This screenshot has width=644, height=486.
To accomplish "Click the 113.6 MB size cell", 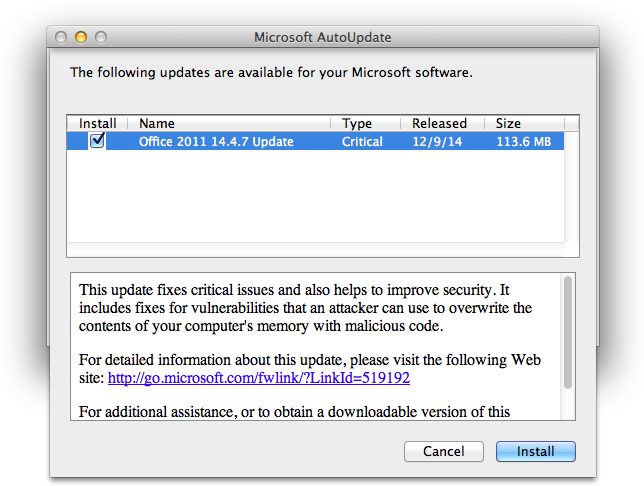I will tap(524, 142).
